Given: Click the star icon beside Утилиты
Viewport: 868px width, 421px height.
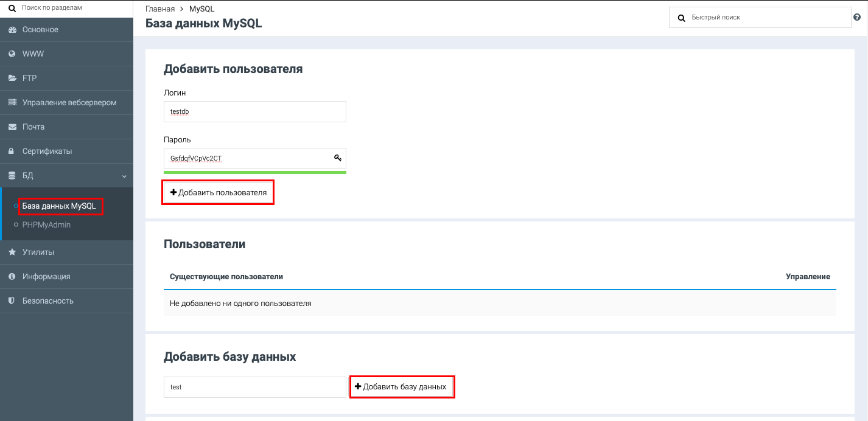Looking at the screenshot, I should click(x=12, y=252).
